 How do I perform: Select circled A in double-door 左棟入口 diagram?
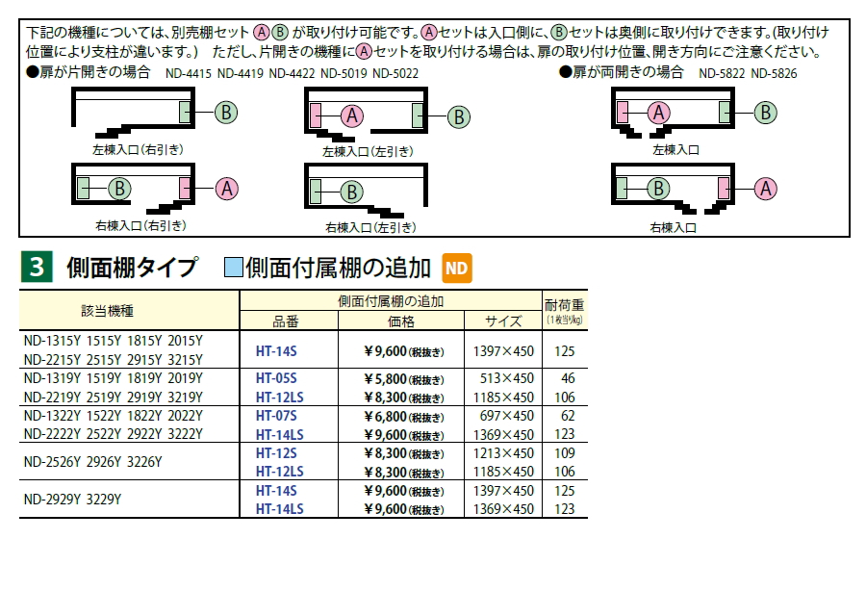point(659,113)
